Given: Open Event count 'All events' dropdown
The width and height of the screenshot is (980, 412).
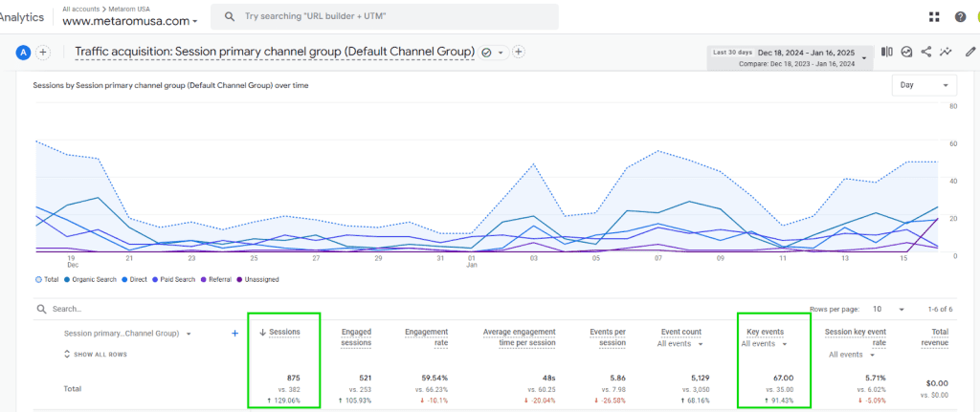Looking at the screenshot, I should click(x=679, y=343).
